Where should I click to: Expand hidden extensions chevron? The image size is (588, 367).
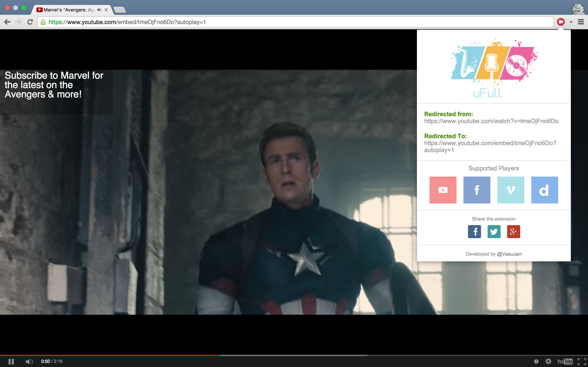[571, 22]
